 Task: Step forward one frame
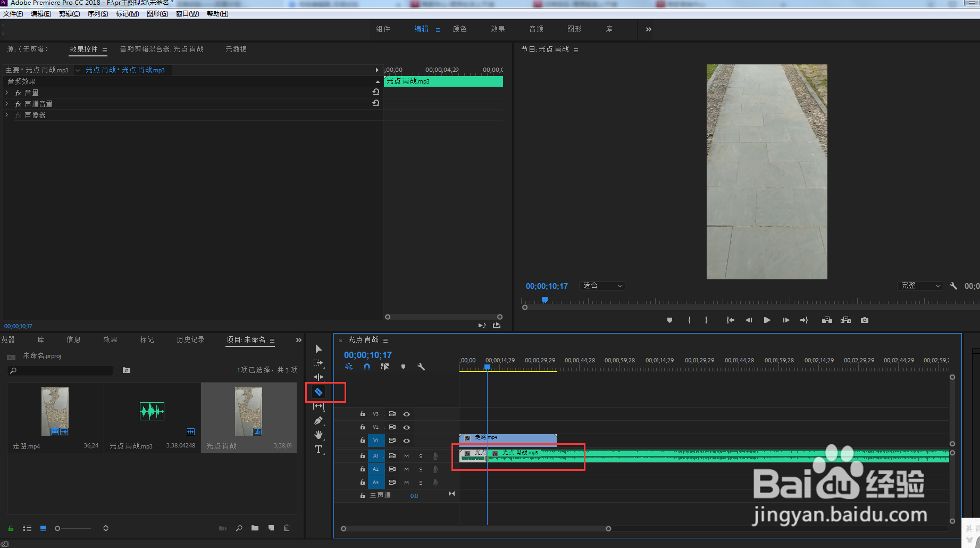pyautogui.click(x=786, y=320)
